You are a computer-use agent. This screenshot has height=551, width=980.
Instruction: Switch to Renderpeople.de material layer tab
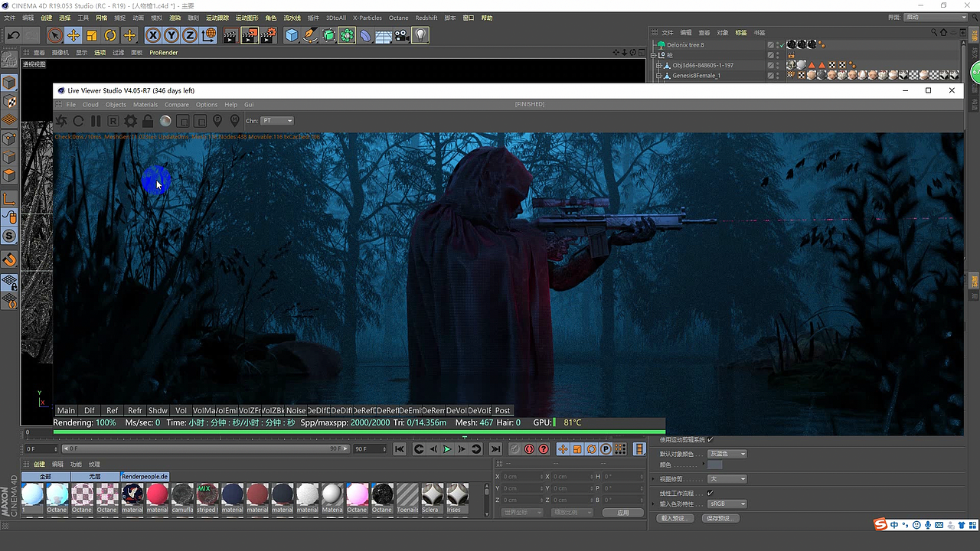pyautogui.click(x=145, y=476)
